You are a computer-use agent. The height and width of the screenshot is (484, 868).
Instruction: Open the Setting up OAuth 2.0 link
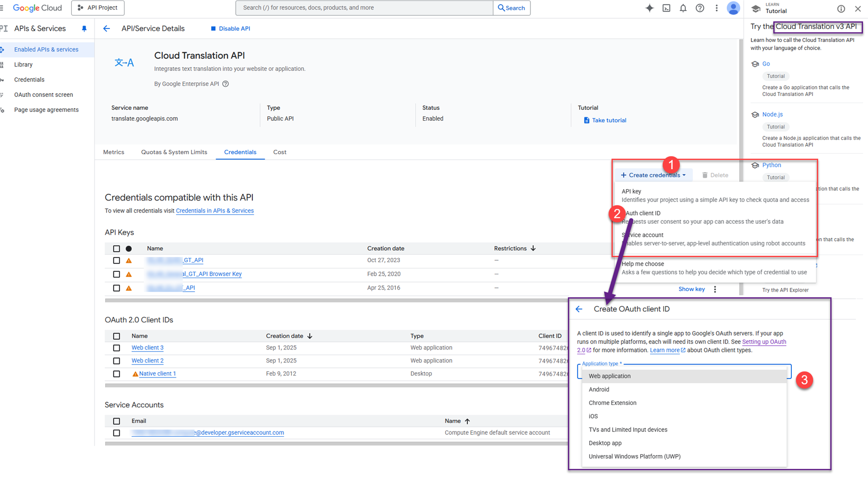point(764,342)
